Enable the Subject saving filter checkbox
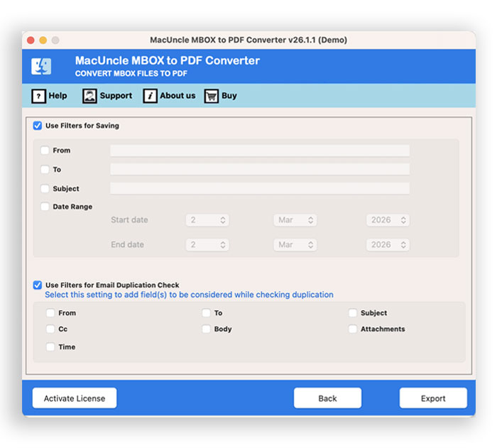This screenshot has height=448, width=497. (x=45, y=188)
